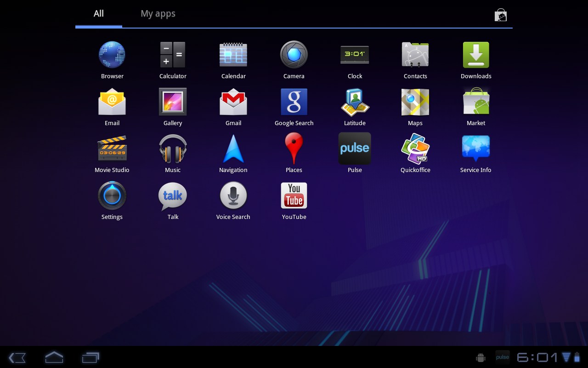Screen dimensions: 588x368
Task: Launch the YouTube app
Action: pyautogui.click(x=294, y=196)
